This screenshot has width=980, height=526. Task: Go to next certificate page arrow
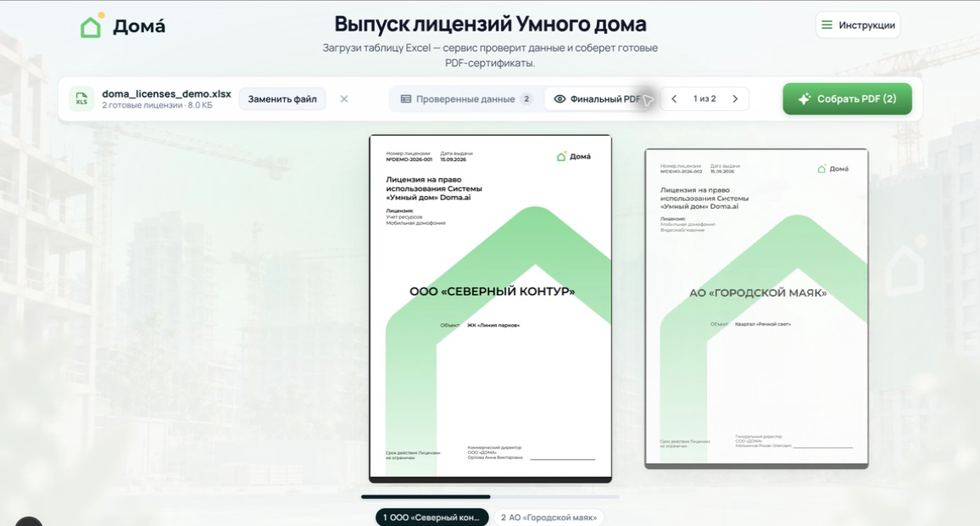point(735,98)
